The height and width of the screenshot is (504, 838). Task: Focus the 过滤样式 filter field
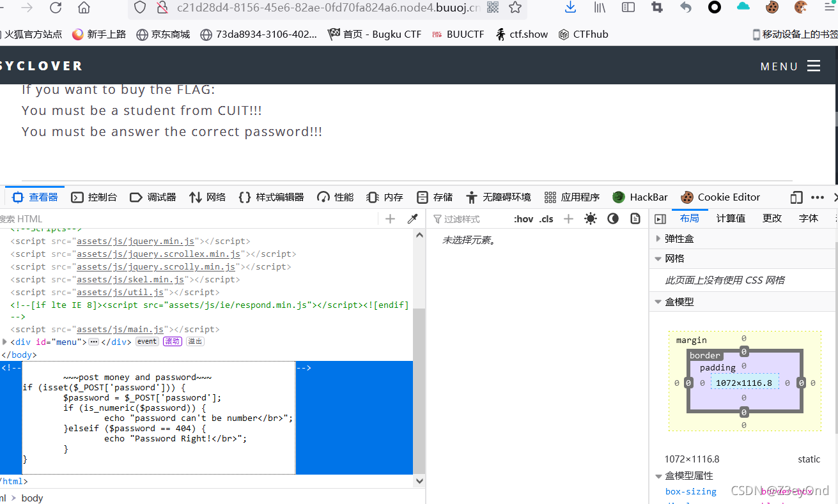470,219
